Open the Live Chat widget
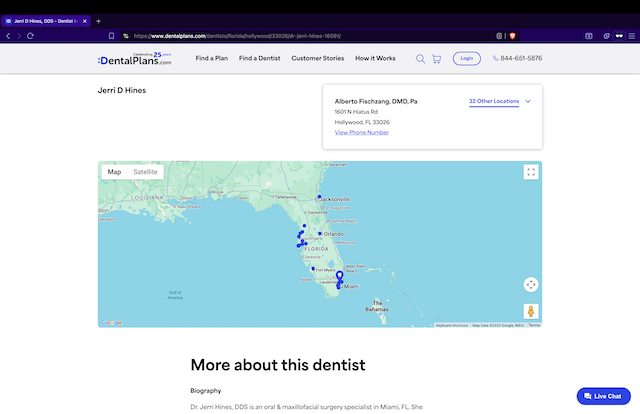 tap(603, 396)
